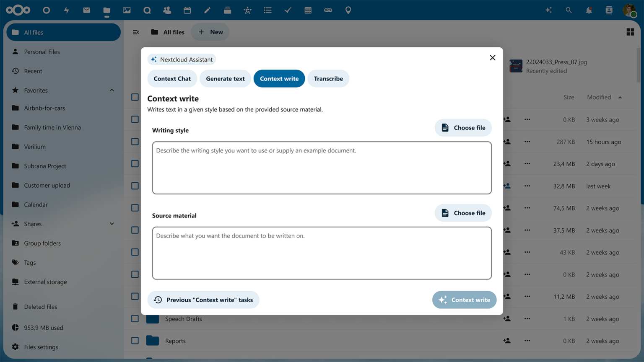The height and width of the screenshot is (362, 644).
Task: Open the Notes pencil app icon
Action: coord(207,10)
